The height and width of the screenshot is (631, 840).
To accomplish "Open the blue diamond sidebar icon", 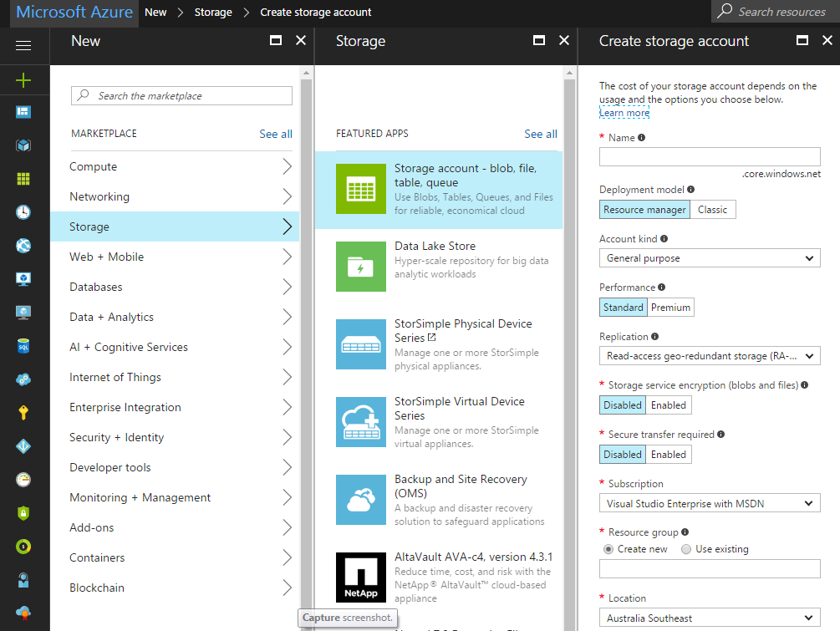I will [x=23, y=446].
